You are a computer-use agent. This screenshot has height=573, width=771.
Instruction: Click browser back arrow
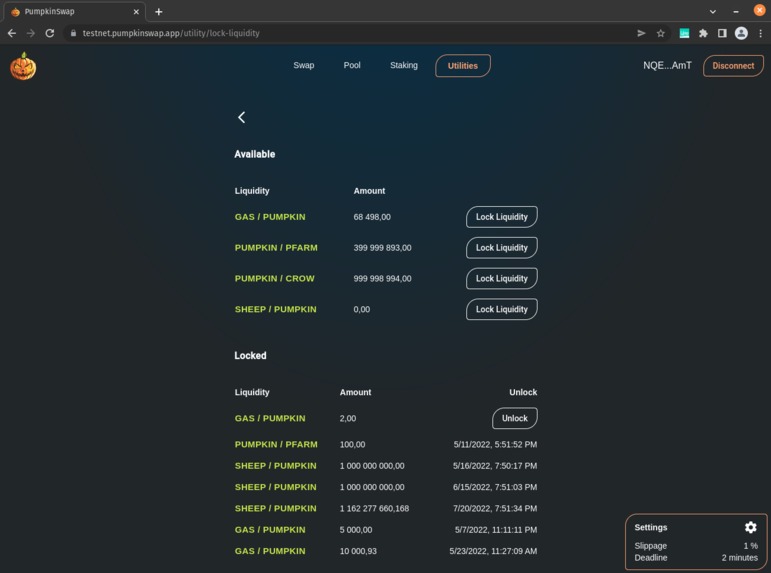coord(12,33)
